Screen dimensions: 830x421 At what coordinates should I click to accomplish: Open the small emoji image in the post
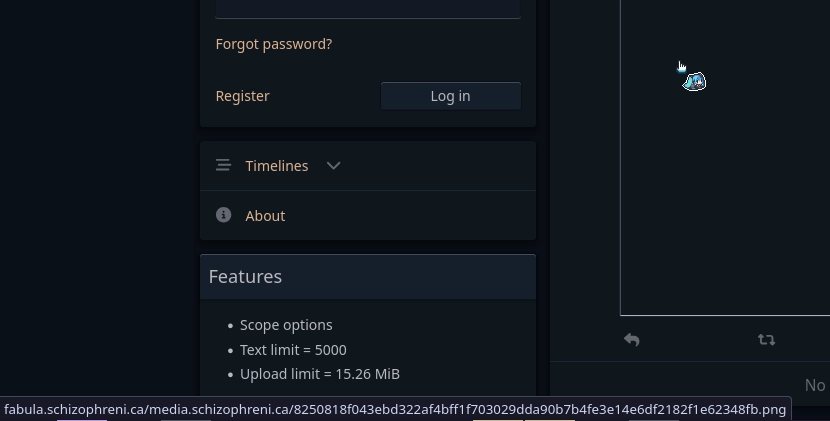pyautogui.click(x=694, y=81)
